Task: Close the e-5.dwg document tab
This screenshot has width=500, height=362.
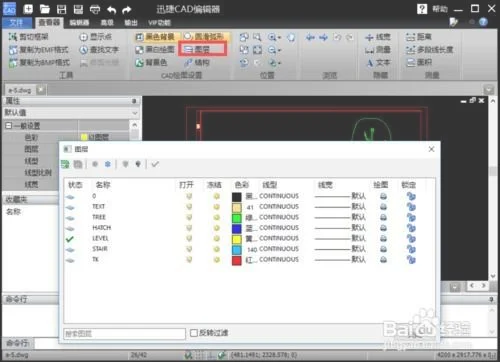Action: (x=41, y=90)
